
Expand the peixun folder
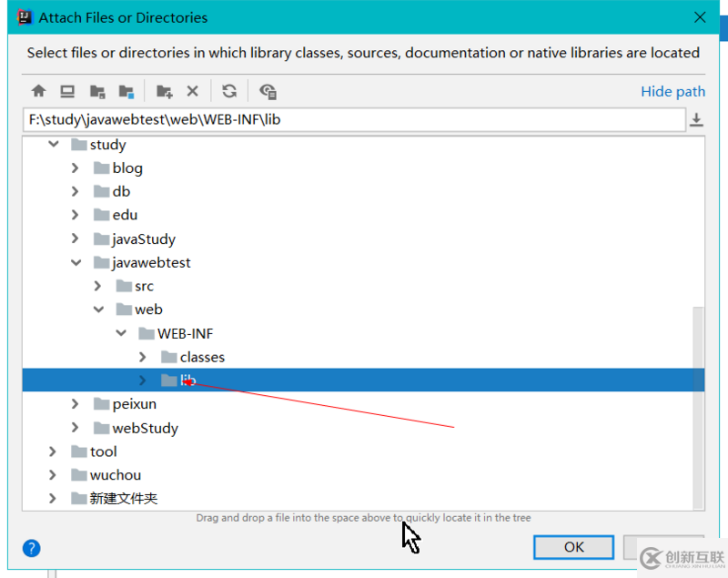coord(76,404)
